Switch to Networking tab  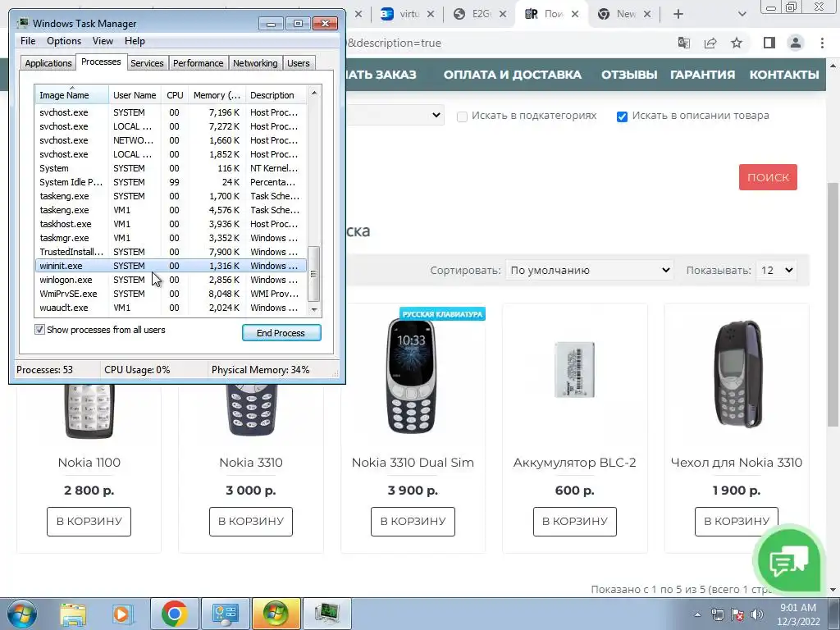coord(255,63)
